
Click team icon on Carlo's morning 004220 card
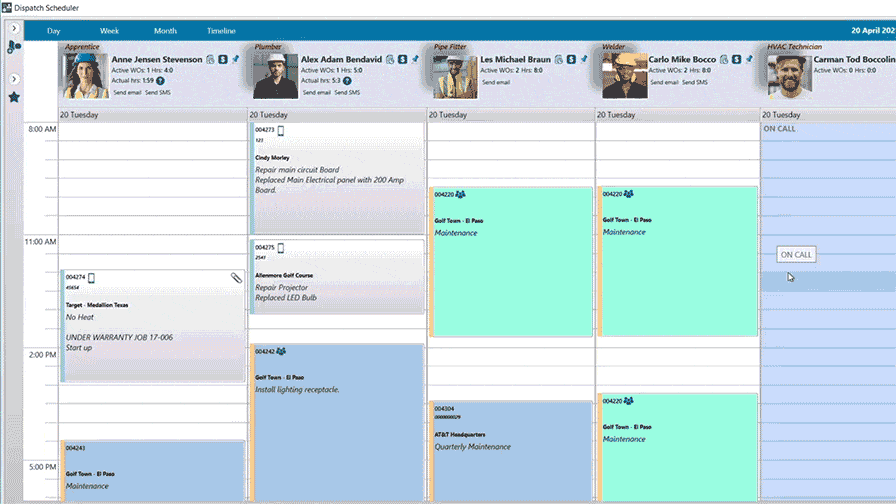click(x=629, y=194)
